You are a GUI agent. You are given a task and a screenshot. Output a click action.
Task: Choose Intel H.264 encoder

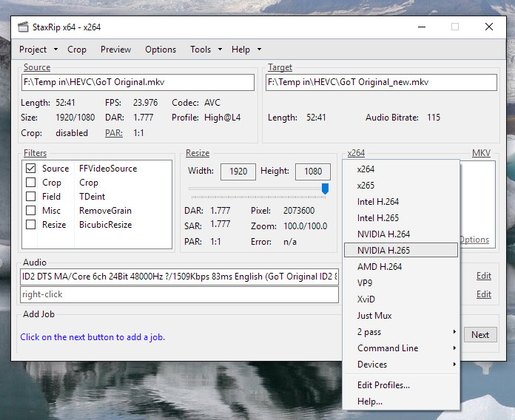(x=401, y=201)
